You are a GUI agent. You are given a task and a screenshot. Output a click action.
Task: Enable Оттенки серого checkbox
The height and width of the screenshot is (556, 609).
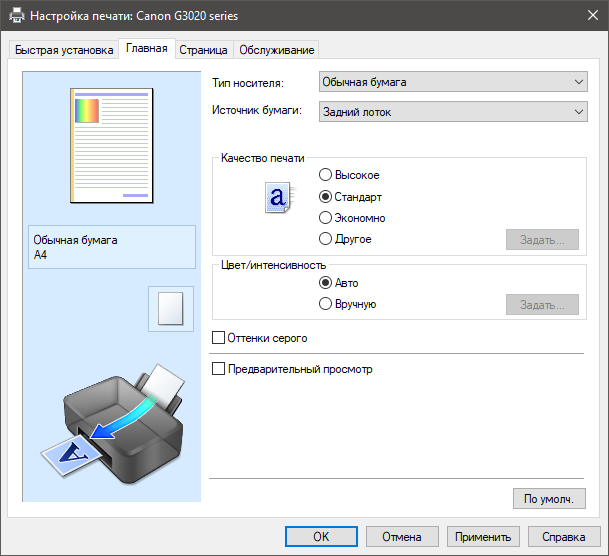(259, 338)
